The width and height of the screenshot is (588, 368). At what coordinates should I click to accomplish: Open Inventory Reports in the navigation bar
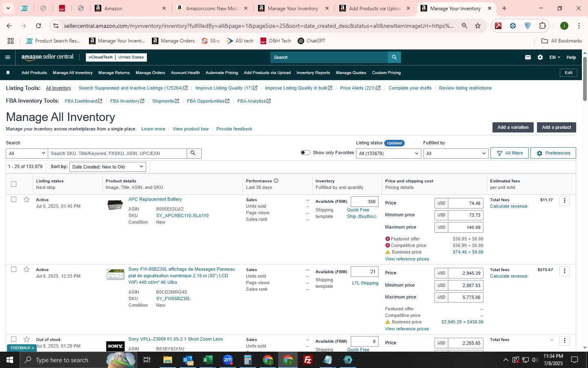[313, 73]
